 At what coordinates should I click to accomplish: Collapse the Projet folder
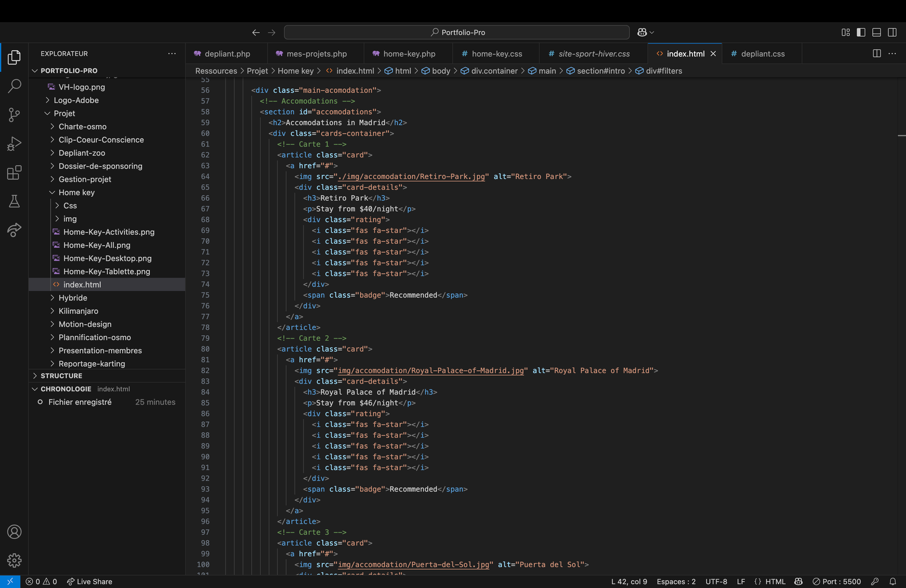coord(107,113)
